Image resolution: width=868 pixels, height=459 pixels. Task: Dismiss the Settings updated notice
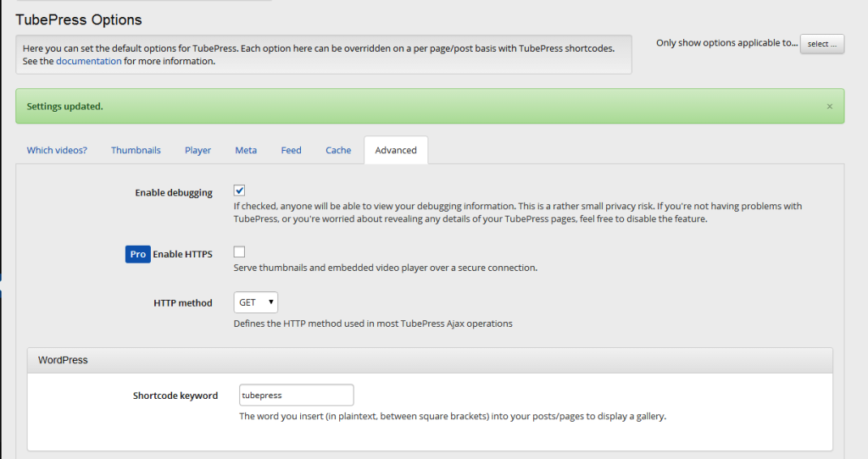click(829, 106)
